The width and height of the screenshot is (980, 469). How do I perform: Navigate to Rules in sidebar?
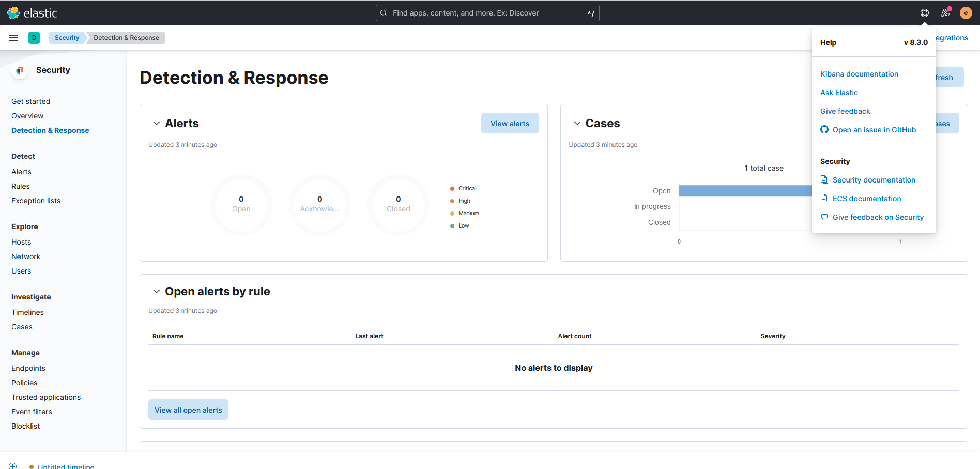pos(21,186)
